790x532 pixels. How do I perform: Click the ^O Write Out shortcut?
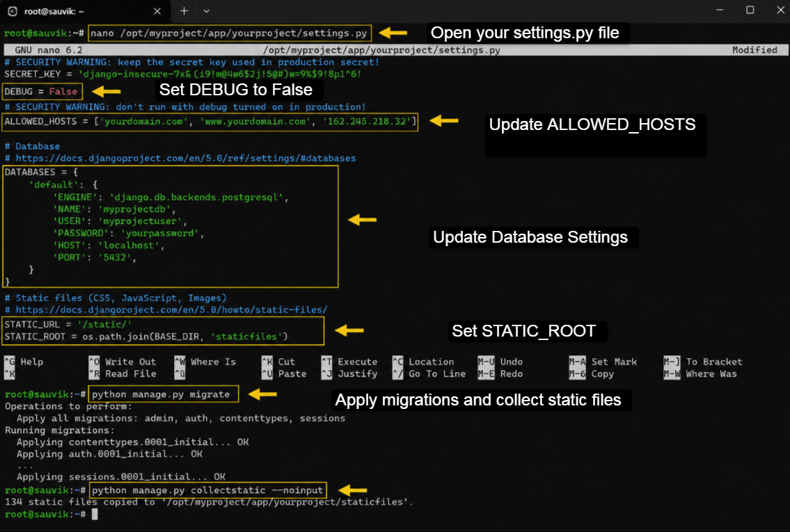123,362
